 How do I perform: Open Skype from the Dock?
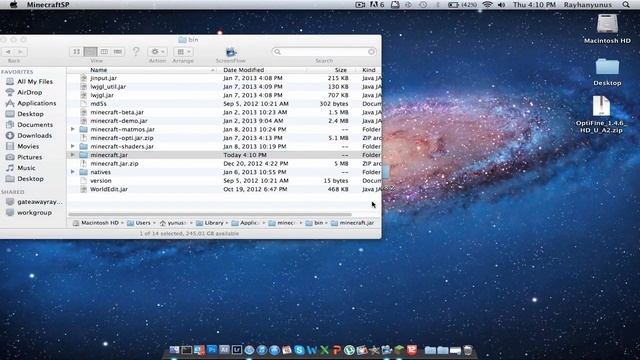pos(299,350)
